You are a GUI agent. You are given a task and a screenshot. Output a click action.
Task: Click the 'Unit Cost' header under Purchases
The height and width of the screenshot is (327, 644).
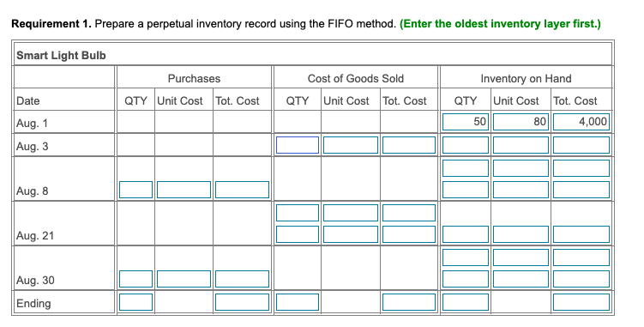tap(180, 100)
